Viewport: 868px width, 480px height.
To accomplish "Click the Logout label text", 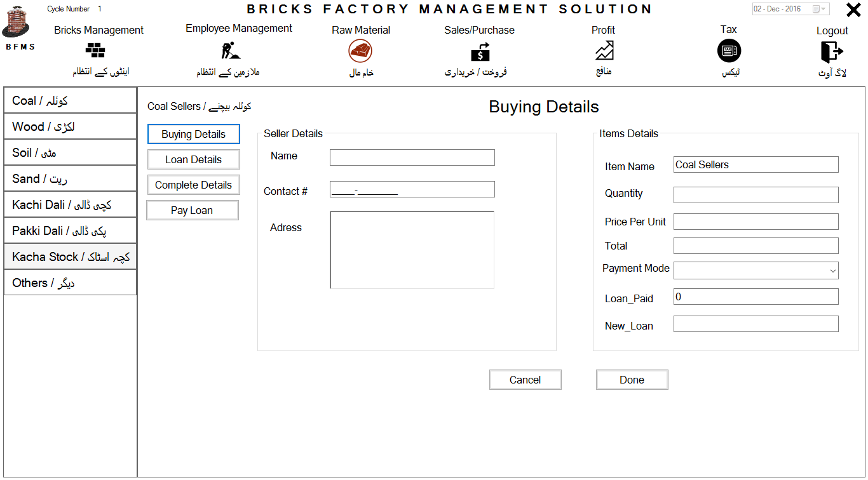I will coord(832,30).
